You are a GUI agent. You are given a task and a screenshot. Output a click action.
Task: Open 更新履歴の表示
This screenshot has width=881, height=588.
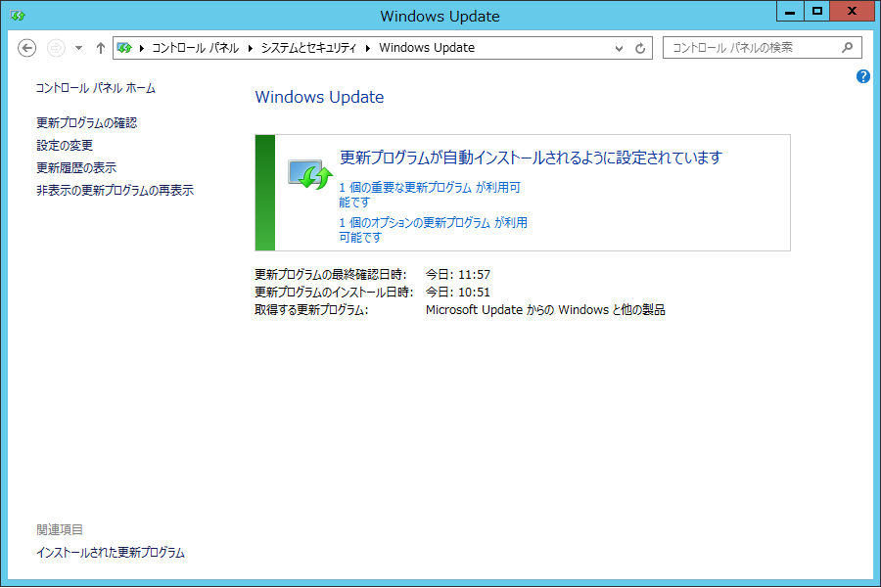coord(76,168)
